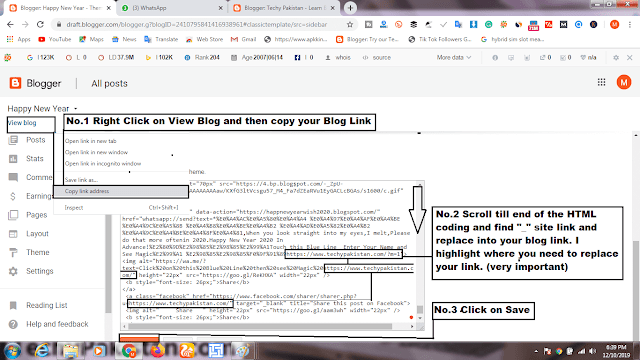This screenshot has height=360, width=640.
Task: Select Open link in new tab
Action: pos(91,141)
